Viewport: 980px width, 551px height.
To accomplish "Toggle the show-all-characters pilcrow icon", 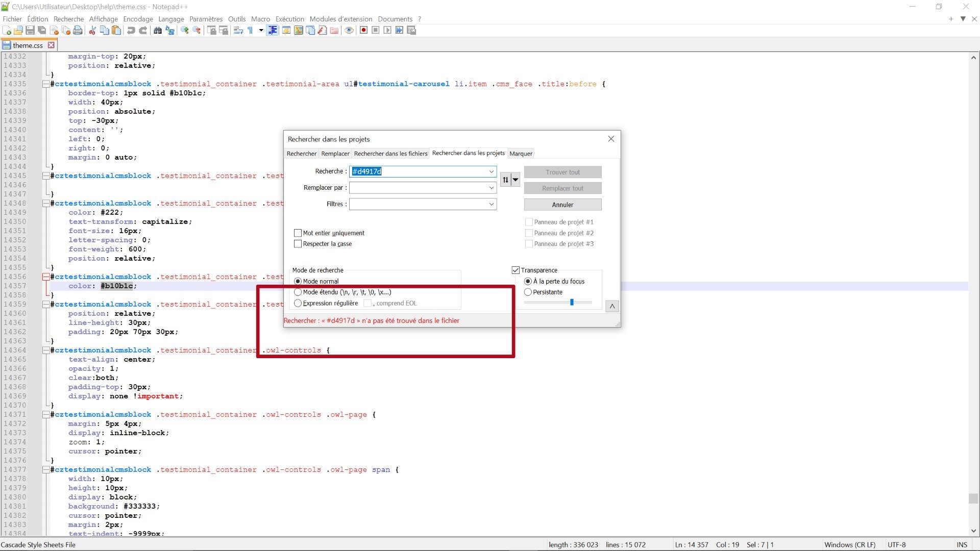I will point(250,31).
